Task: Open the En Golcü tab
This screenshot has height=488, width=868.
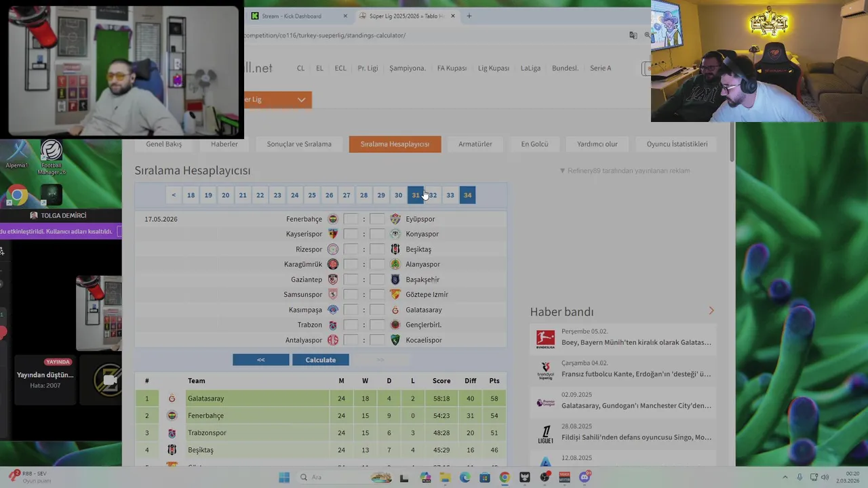Action: tap(534, 144)
